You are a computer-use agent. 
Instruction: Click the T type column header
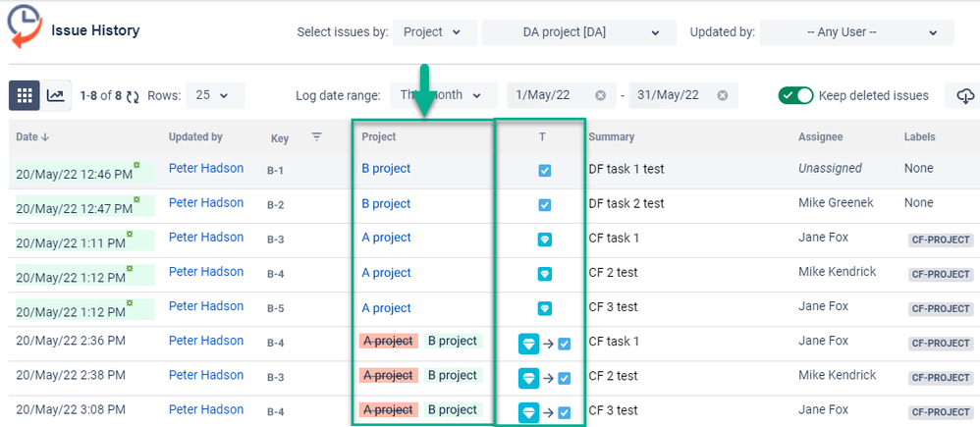(x=542, y=136)
